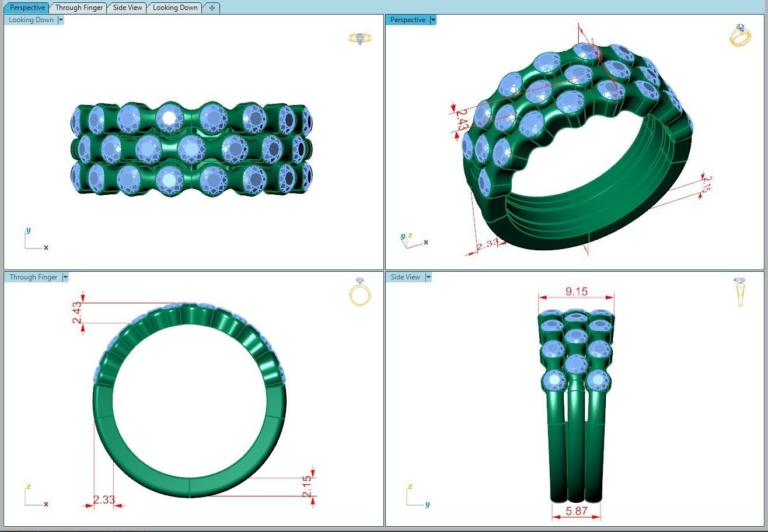Click the Side View viewport title
Image resolution: width=768 pixels, height=532 pixels.
(405, 277)
